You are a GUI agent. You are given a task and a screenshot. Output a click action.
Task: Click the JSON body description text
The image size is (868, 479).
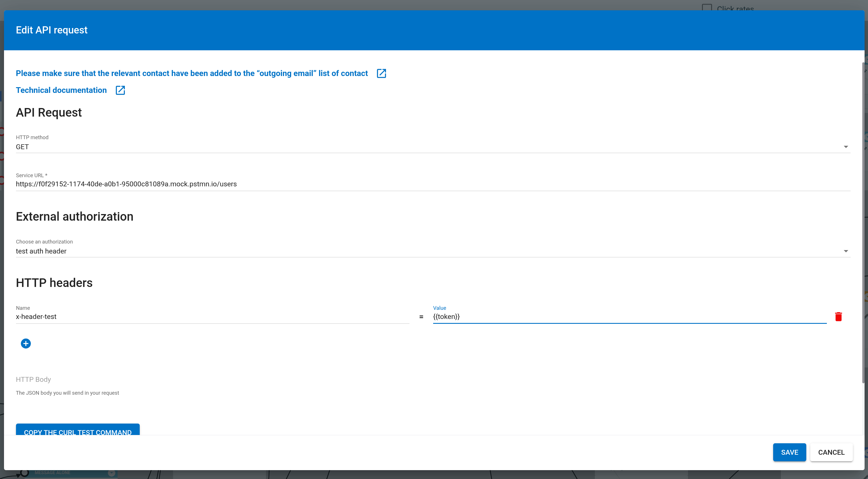[67, 393]
